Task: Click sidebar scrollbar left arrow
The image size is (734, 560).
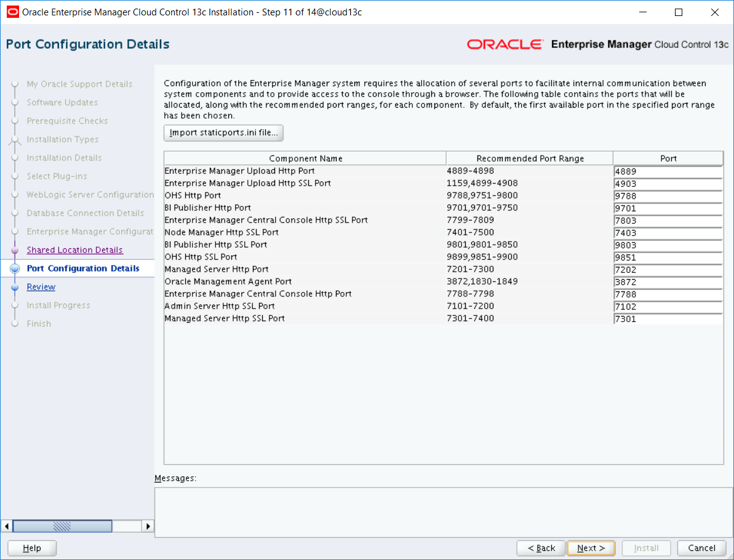Action: [7, 526]
